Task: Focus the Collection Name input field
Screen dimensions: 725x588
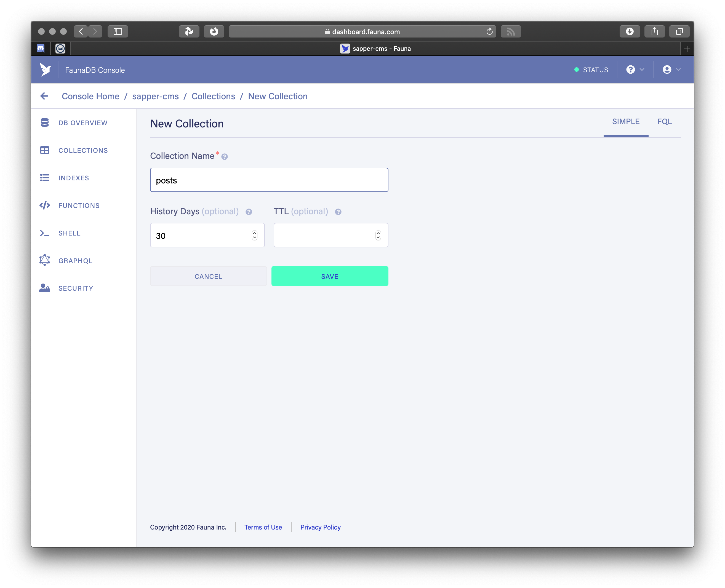Action: click(269, 180)
